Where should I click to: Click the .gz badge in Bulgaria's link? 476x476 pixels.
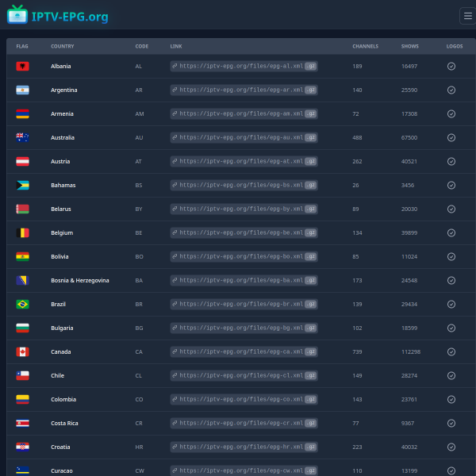(310, 328)
